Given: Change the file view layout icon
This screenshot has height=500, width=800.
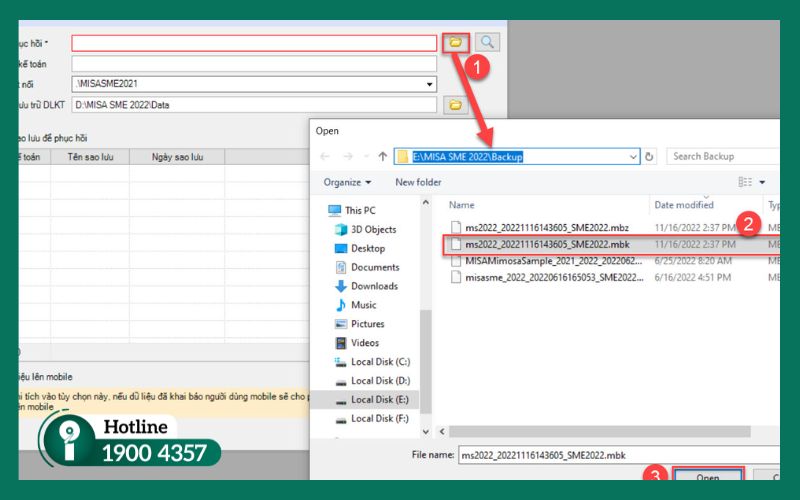Looking at the screenshot, I should (745, 182).
